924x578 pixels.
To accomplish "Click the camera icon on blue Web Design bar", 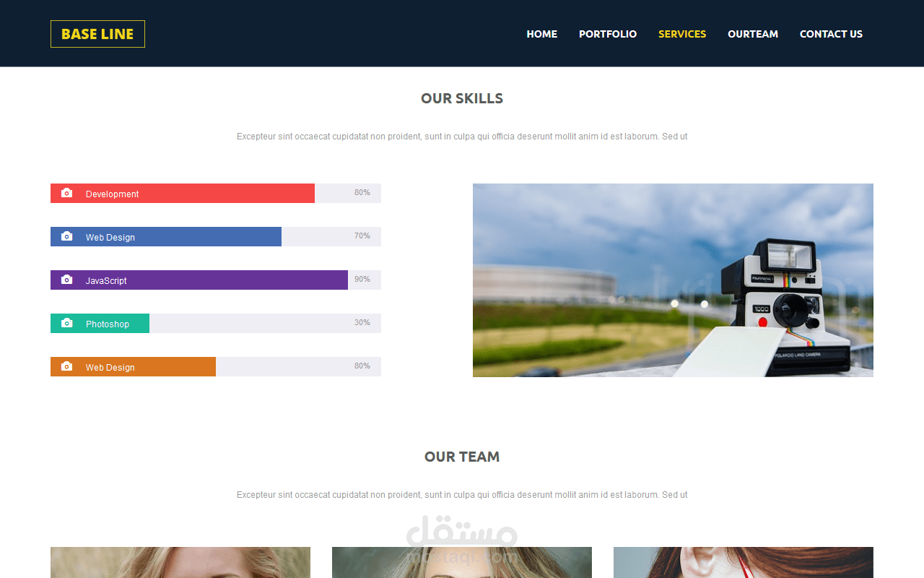I will 67,236.
